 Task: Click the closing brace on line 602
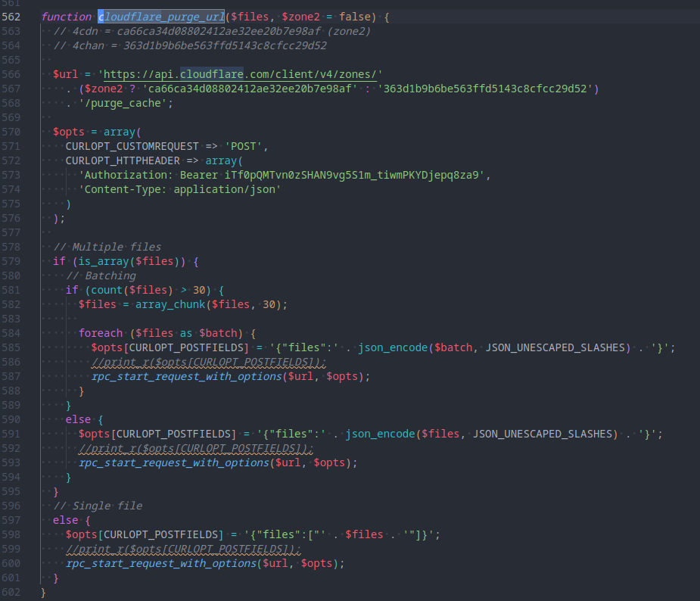(x=43, y=592)
